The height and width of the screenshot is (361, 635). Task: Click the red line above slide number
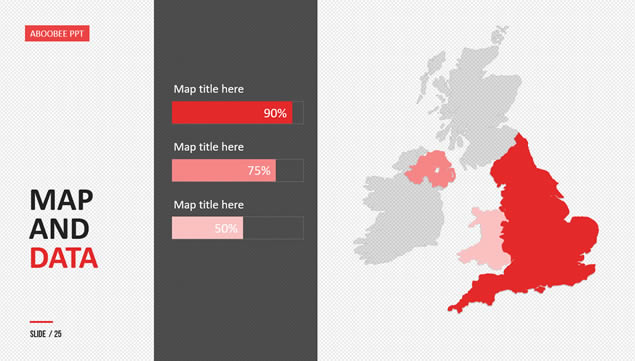coord(41,322)
